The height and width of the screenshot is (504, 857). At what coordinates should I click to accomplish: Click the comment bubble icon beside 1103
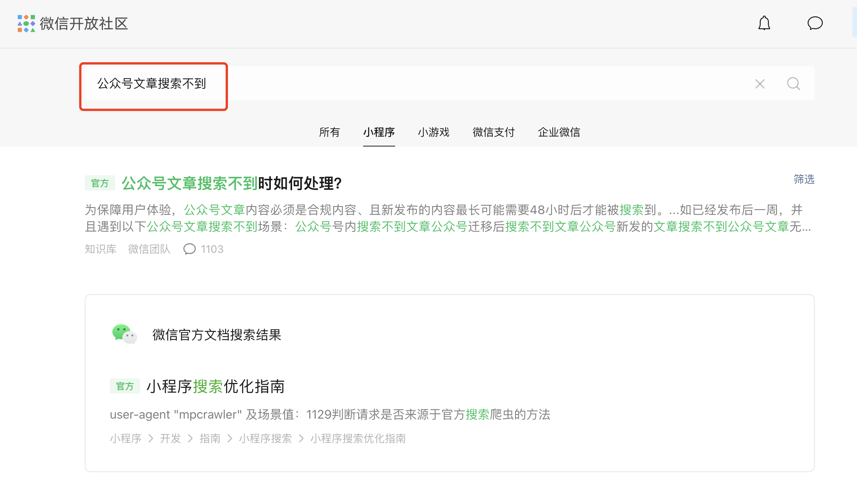[189, 249]
